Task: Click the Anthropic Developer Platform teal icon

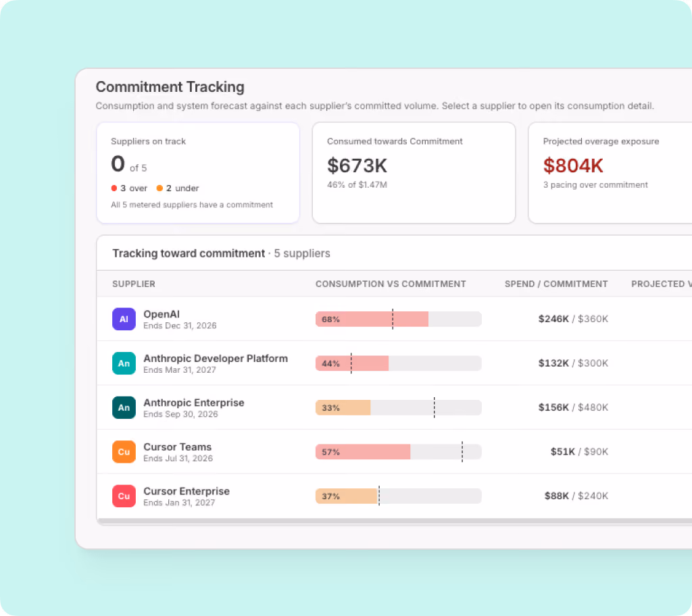Action: coord(124,363)
